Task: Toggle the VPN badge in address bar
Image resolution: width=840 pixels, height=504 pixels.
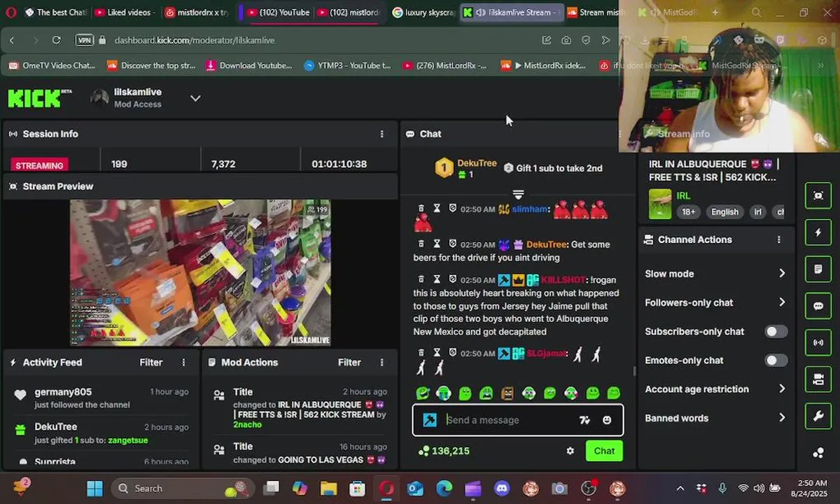Action: [x=84, y=41]
